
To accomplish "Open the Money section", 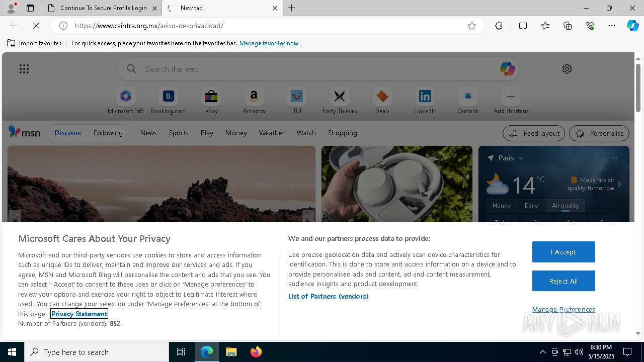I will click(x=236, y=133).
